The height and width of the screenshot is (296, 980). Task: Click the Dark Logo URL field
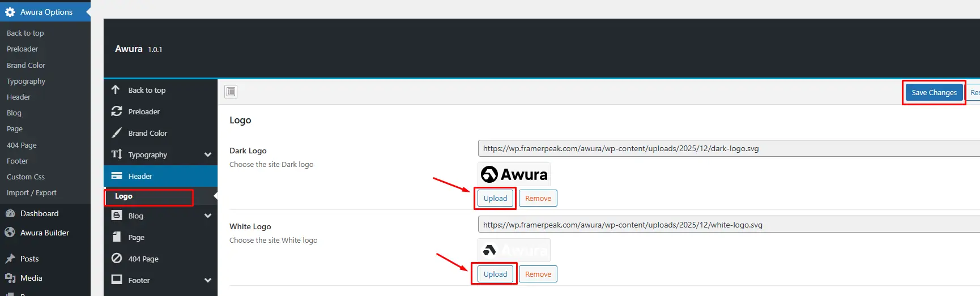tap(729, 148)
